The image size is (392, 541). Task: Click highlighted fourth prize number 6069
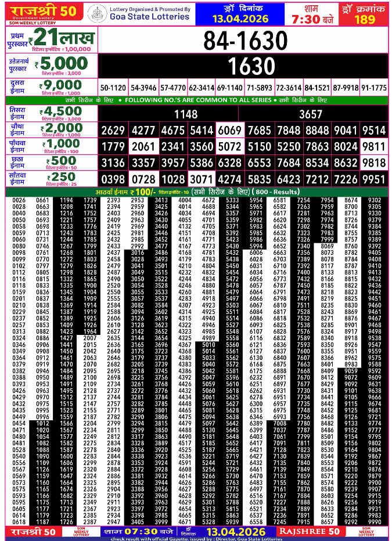click(229, 130)
